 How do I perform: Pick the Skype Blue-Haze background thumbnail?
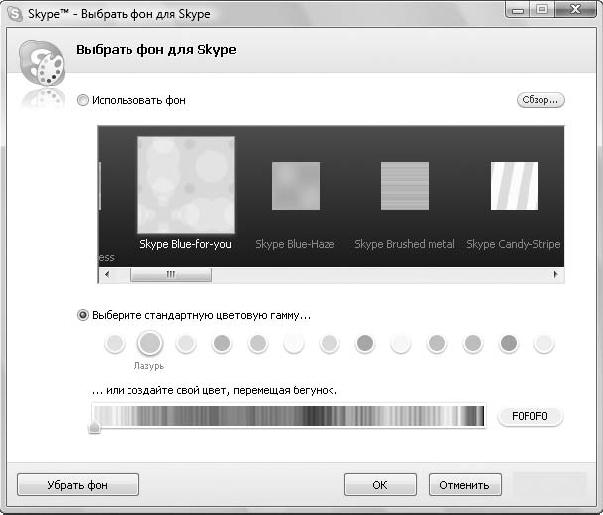(295, 186)
